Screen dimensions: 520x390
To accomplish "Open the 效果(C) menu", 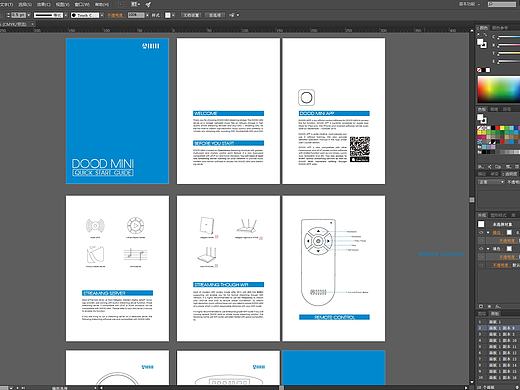I will 44,4.
